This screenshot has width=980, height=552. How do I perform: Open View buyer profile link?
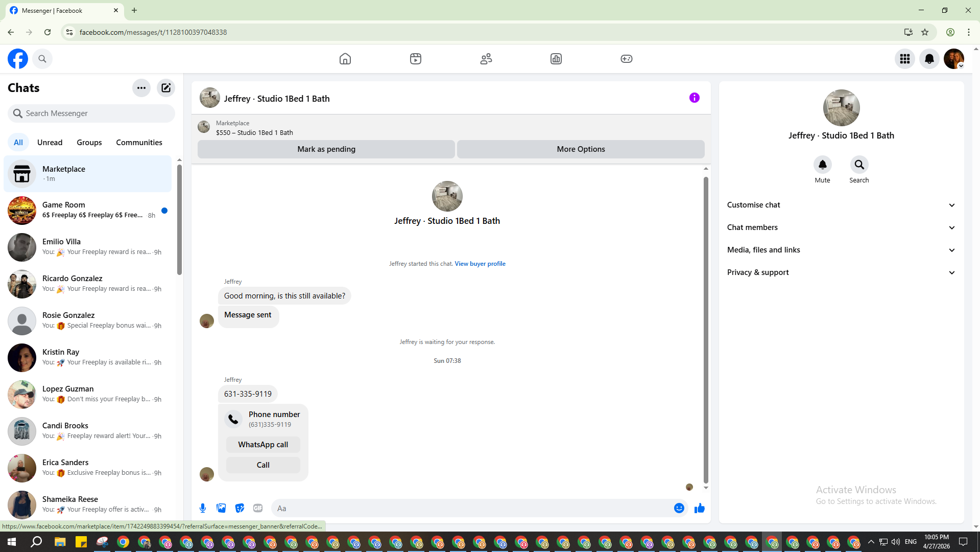[x=480, y=264]
